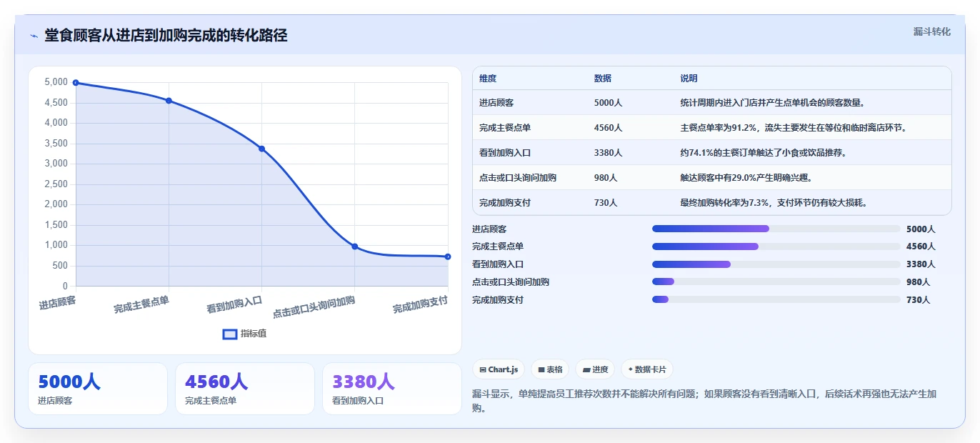Click the 进度 tag chip

point(595,369)
